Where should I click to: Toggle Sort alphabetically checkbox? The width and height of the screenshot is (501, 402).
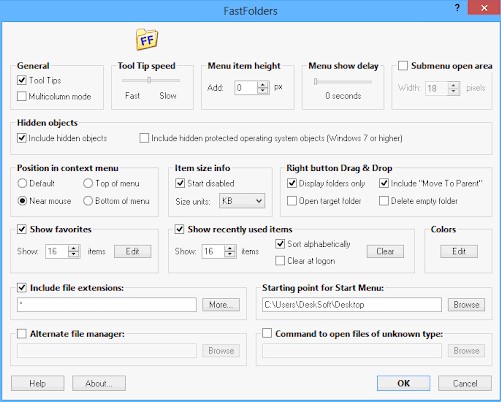(280, 244)
